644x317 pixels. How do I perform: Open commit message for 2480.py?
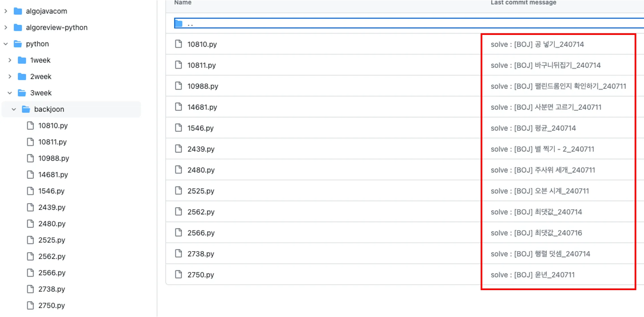click(x=542, y=170)
